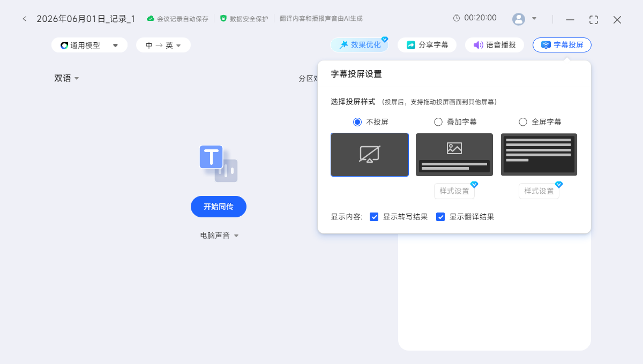The width and height of the screenshot is (643, 364).
Task: Click the 效果优化 button
Action: click(360, 45)
